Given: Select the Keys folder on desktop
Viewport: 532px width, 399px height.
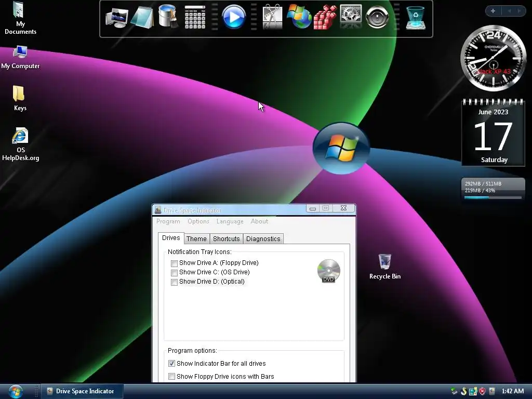Looking at the screenshot, I should coord(19,98).
